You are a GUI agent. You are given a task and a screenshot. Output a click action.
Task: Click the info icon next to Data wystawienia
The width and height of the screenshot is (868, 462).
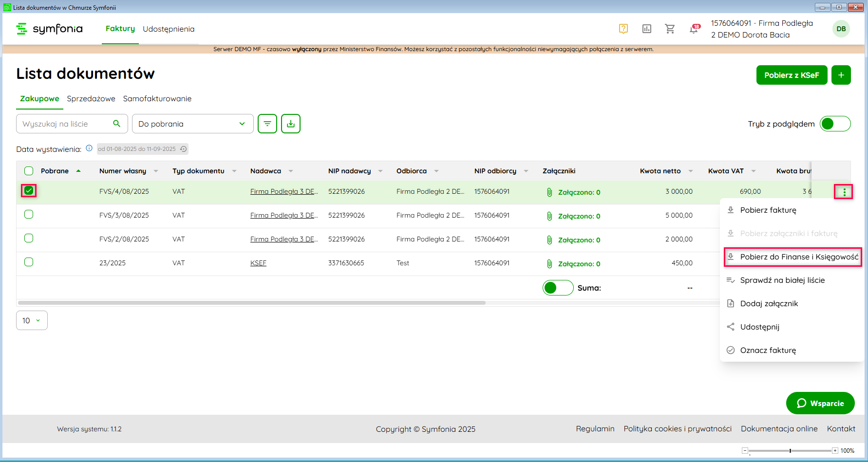click(89, 148)
